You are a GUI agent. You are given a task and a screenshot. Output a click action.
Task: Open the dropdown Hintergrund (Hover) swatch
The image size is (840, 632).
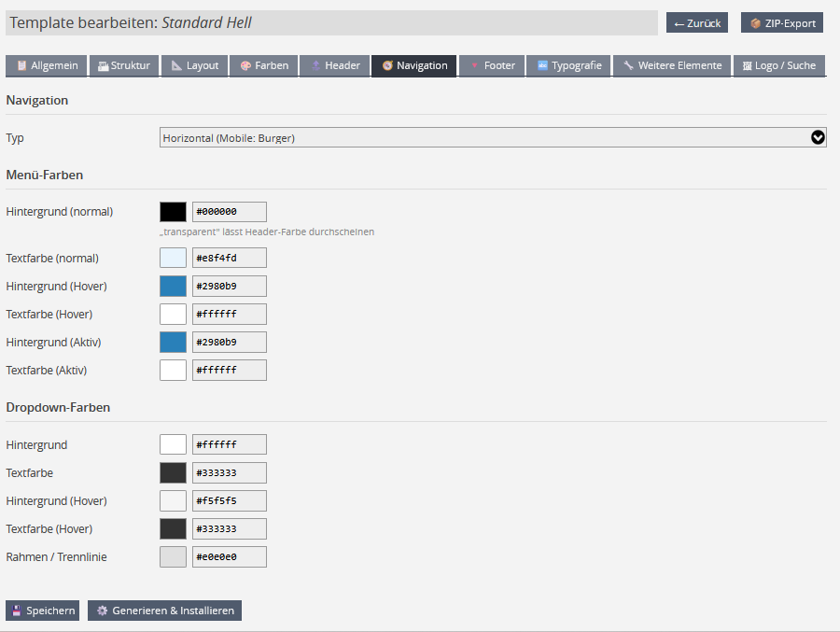pyautogui.click(x=173, y=500)
